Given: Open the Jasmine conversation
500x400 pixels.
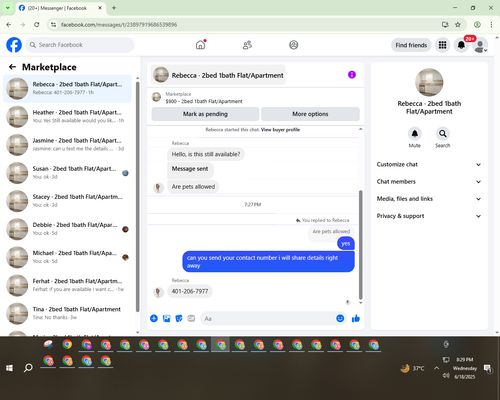Looking at the screenshot, I should 68,145.
